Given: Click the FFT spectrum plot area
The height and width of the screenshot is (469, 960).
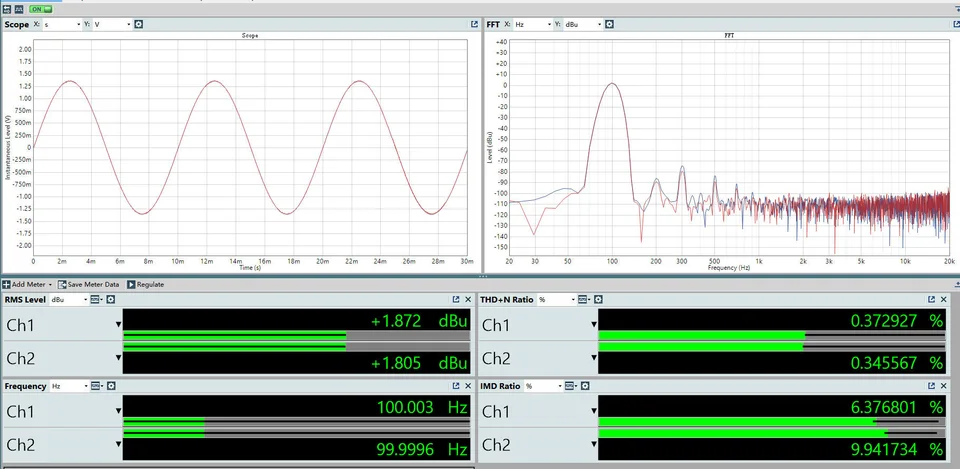Looking at the screenshot, I should coord(729,147).
